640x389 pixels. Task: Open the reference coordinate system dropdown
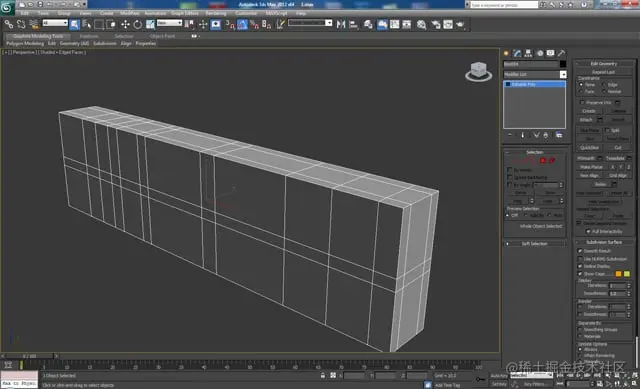pos(169,23)
